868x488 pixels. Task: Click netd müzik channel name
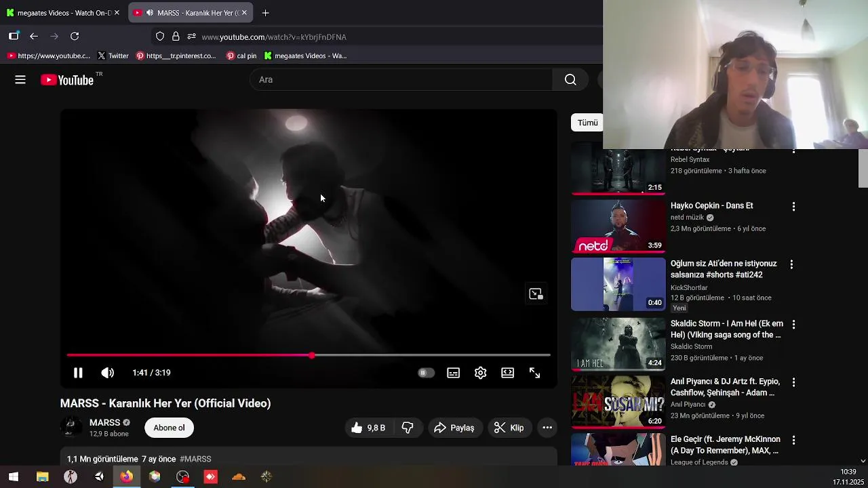(687, 218)
